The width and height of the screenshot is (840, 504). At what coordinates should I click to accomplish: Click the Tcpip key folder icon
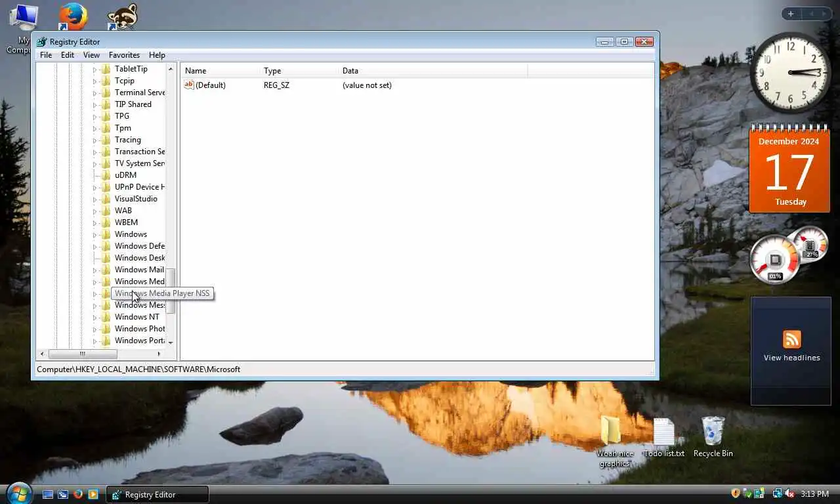[x=106, y=81]
